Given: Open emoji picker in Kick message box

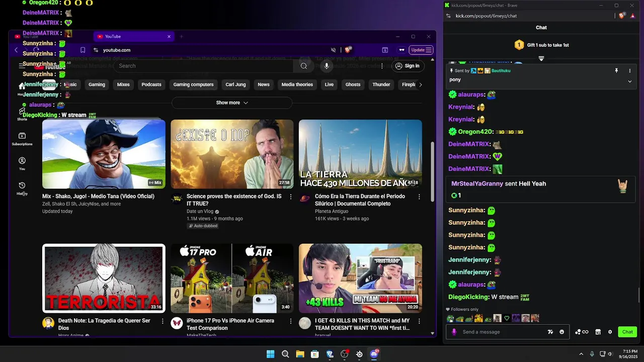Looking at the screenshot, I should [562, 332].
